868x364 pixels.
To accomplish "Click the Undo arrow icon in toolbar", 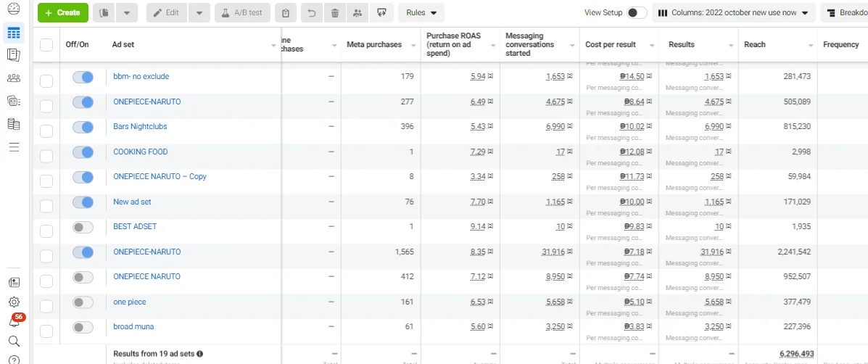I will 312,13.
